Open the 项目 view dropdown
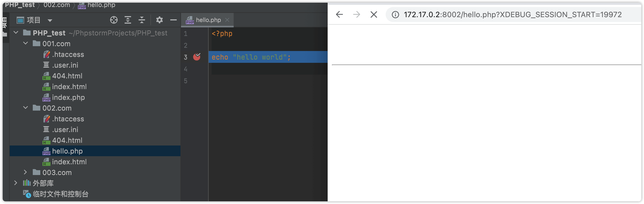The width and height of the screenshot is (644, 204). tap(50, 20)
